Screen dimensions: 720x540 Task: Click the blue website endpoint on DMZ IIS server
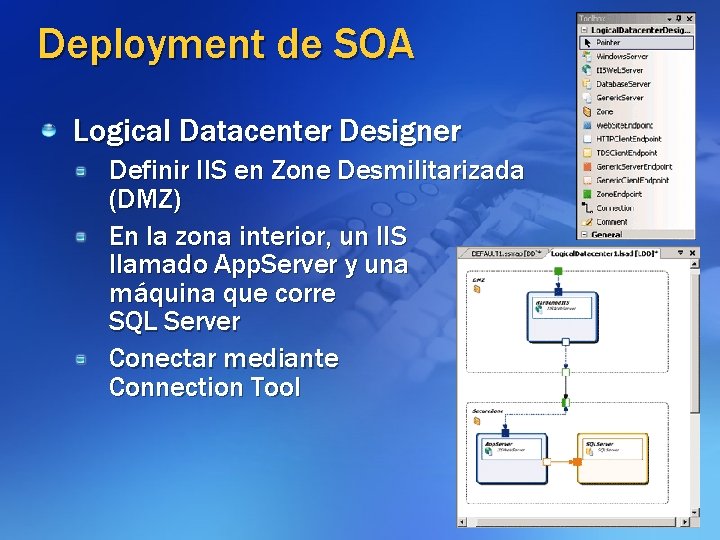(x=558, y=292)
